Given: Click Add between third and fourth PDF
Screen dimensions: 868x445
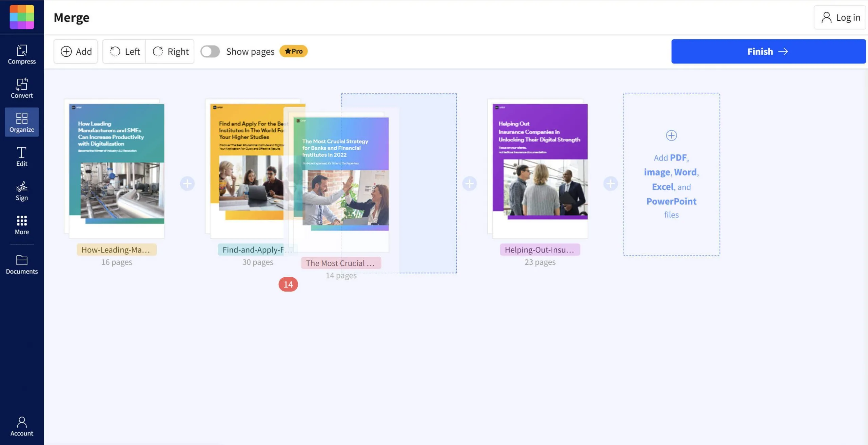Looking at the screenshot, I should point(470,183).
